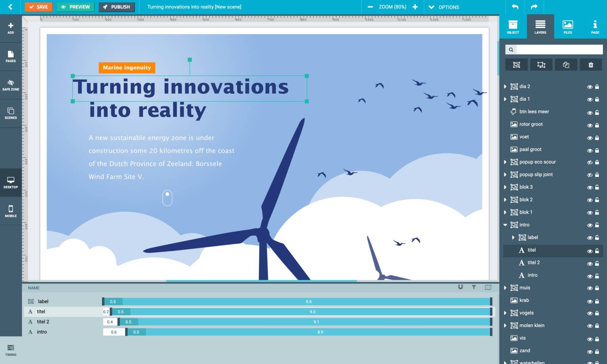Open the Pages panel
607x364 pixels.
pos(11,57)
